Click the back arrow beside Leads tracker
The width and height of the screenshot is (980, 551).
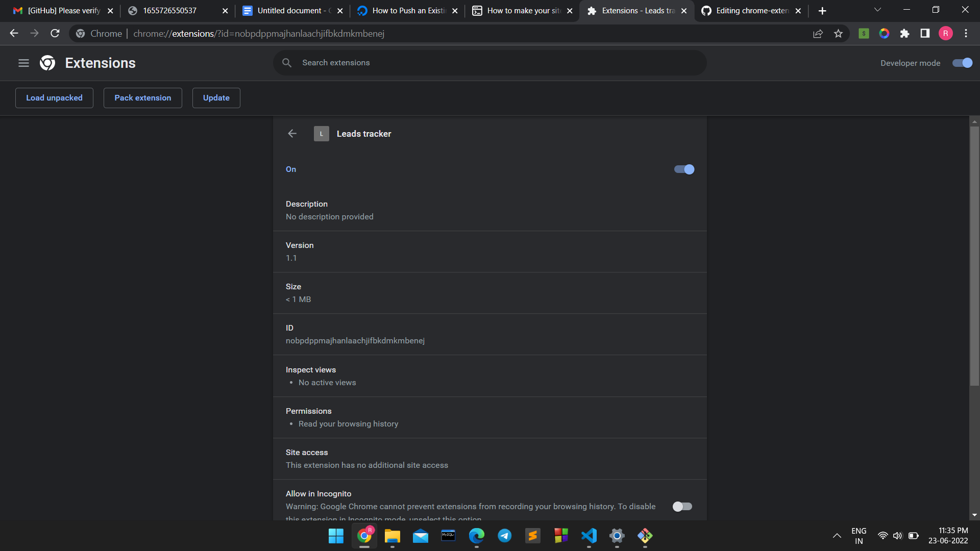(x=291, y=133)
